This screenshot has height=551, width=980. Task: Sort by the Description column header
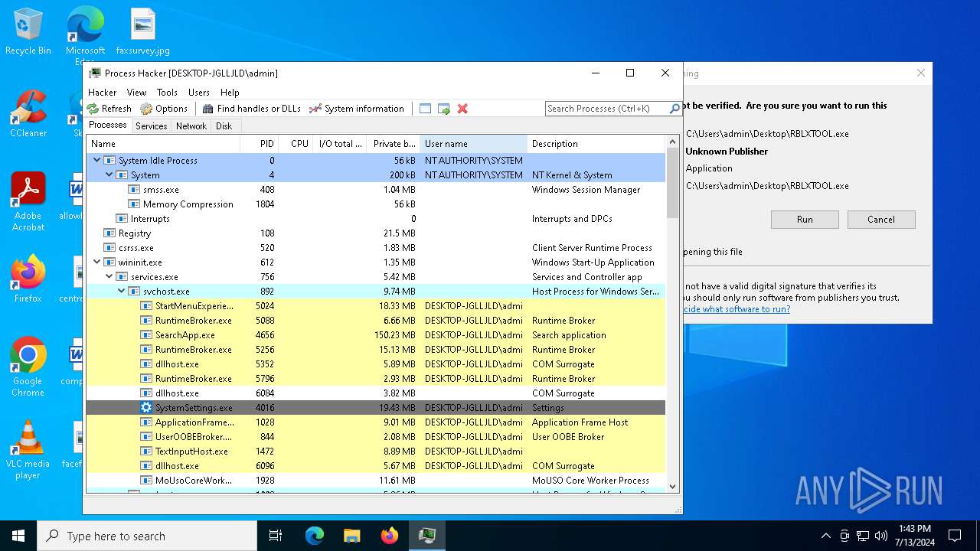596,144
